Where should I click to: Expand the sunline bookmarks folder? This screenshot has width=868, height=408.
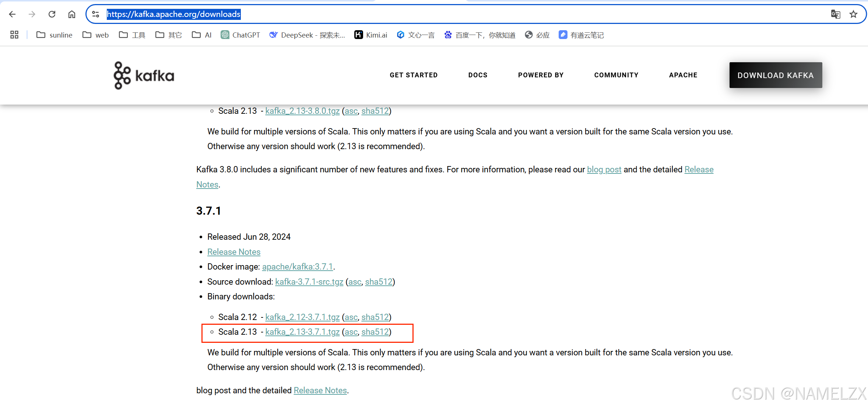55,35
